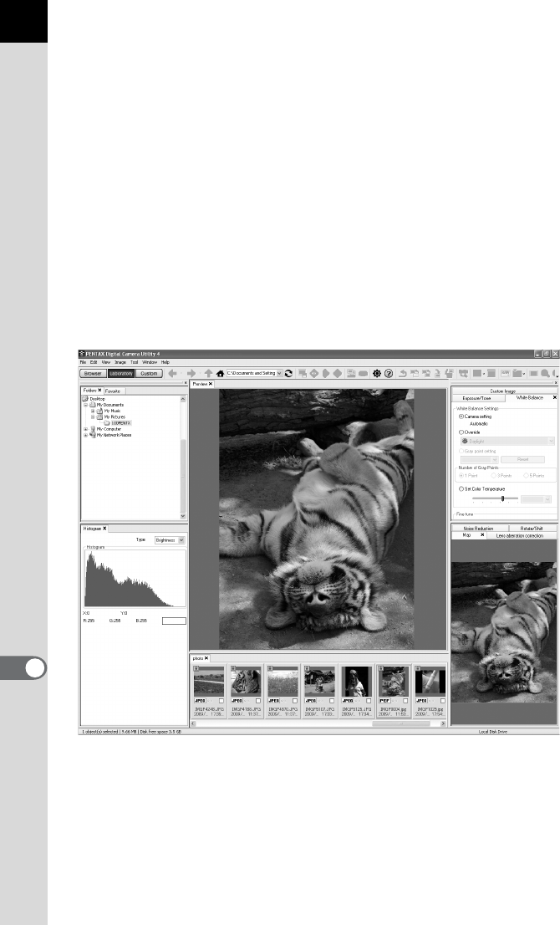
Task: Switch to Lens aberration correction tab
Action: pyautogui.click(x=520, y=535)
